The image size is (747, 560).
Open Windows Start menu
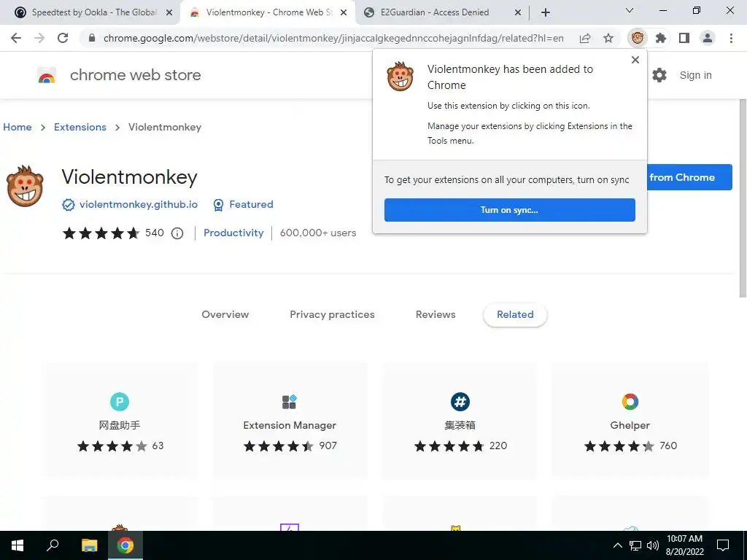18,545
